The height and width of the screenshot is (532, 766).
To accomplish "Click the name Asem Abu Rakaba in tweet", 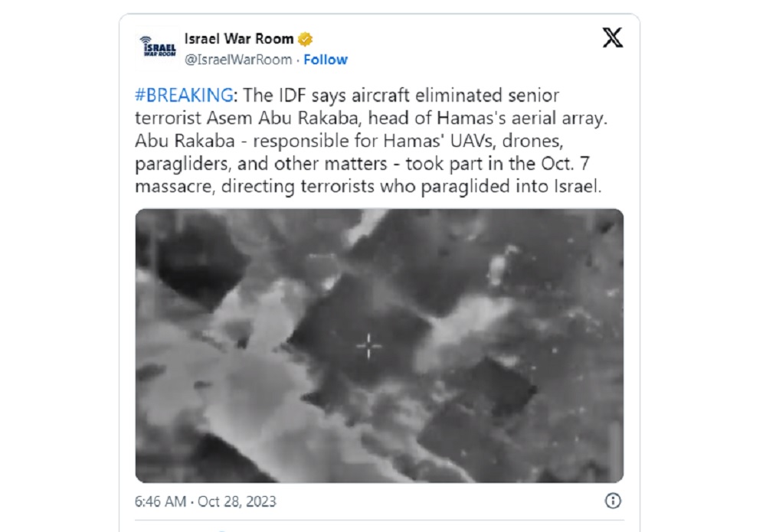I will 284,118.
